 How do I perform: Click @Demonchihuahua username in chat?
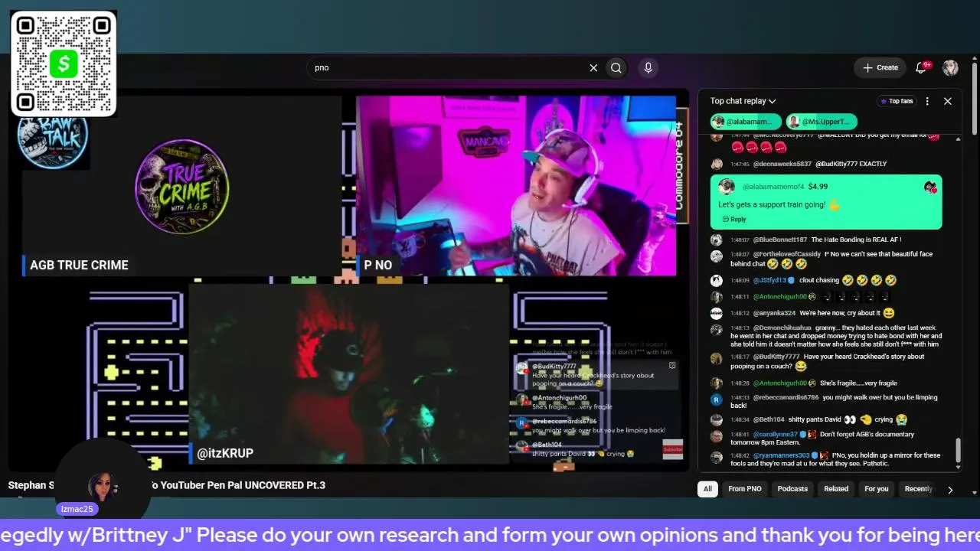coord(782,328)
